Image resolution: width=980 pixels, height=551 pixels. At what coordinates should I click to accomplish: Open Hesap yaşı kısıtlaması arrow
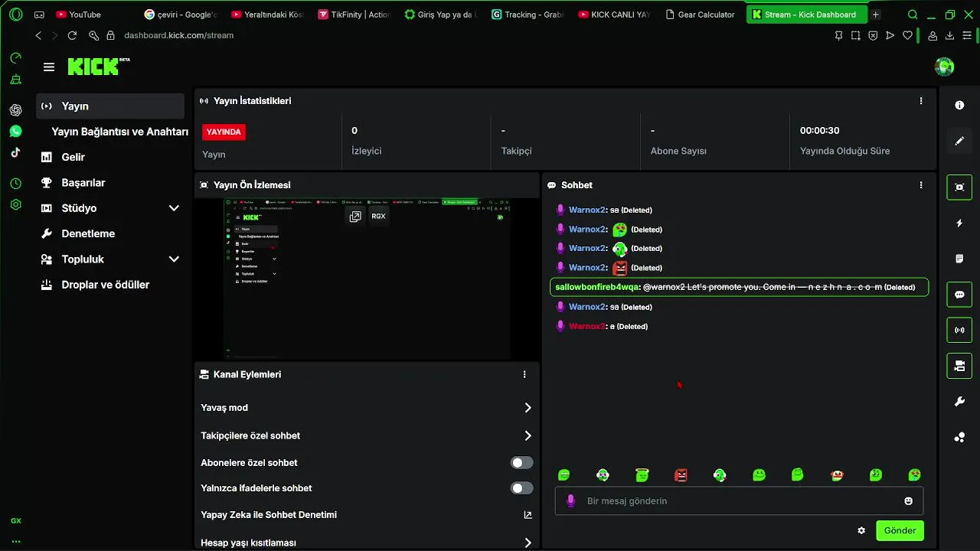coord(528,543)
